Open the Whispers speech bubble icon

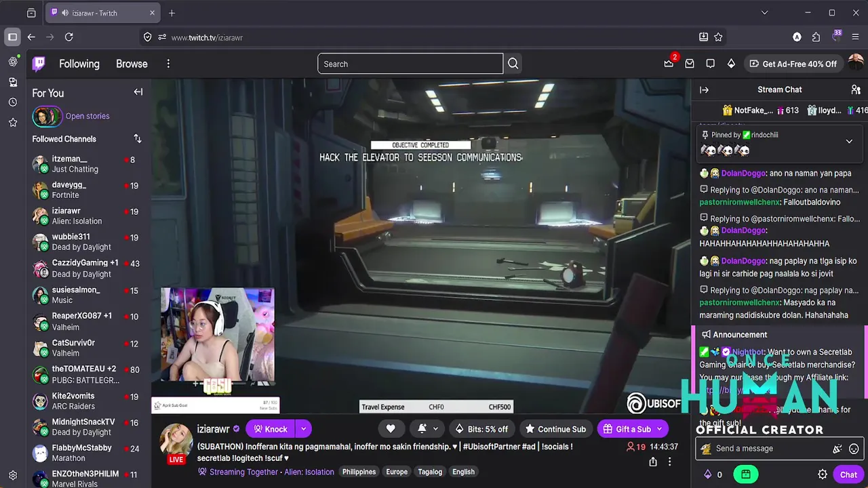[710, 64]
